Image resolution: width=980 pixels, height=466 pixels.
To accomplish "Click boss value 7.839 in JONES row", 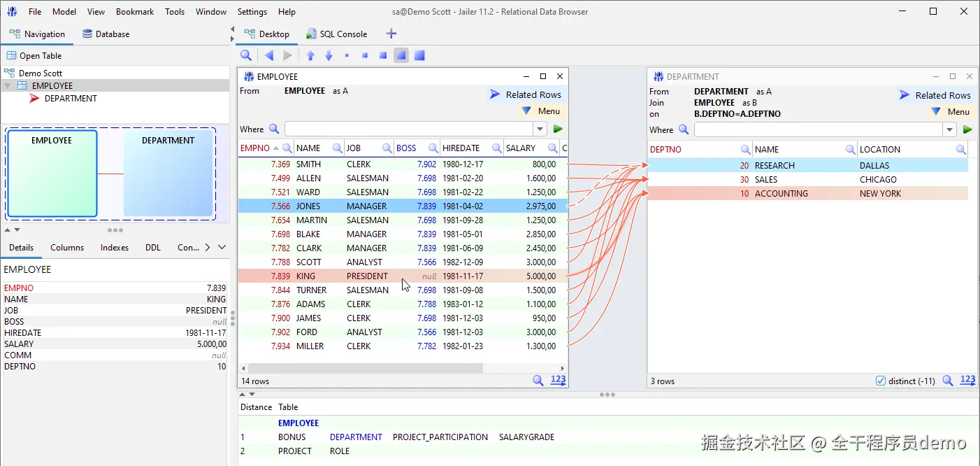I will click(426, 206).
